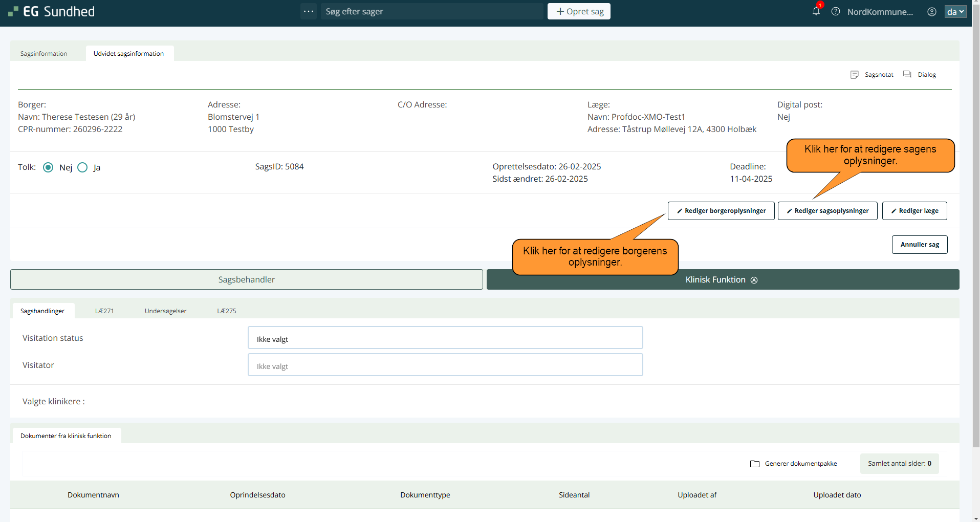Image resolution: width=980 pixels, height=522 pixels.
Task: Select the Ja radio button for Tolk
Action: pos(82,167)
